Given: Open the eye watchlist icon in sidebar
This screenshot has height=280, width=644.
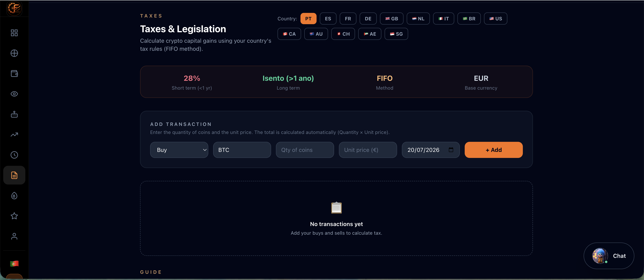Looking at the screenshot, I should tap(14, 94).
